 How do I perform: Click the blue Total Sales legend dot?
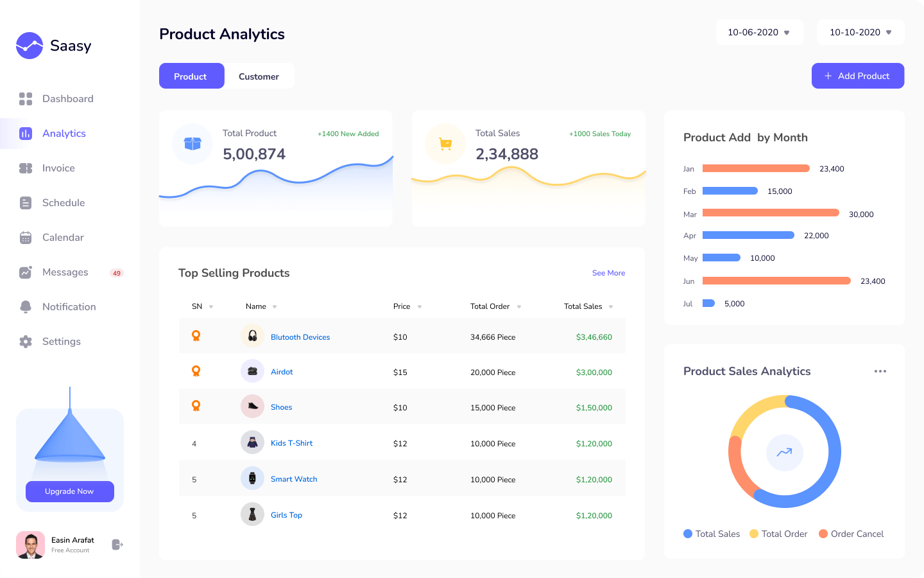(688, 534)
